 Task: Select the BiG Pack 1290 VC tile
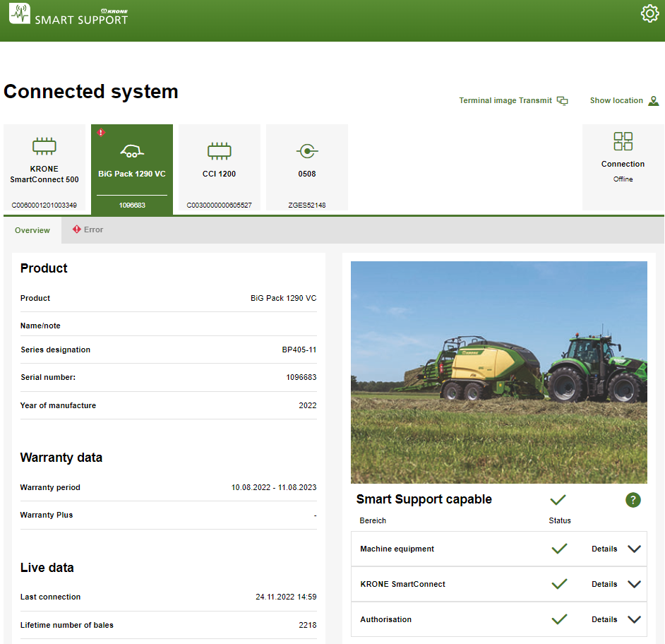132,169
